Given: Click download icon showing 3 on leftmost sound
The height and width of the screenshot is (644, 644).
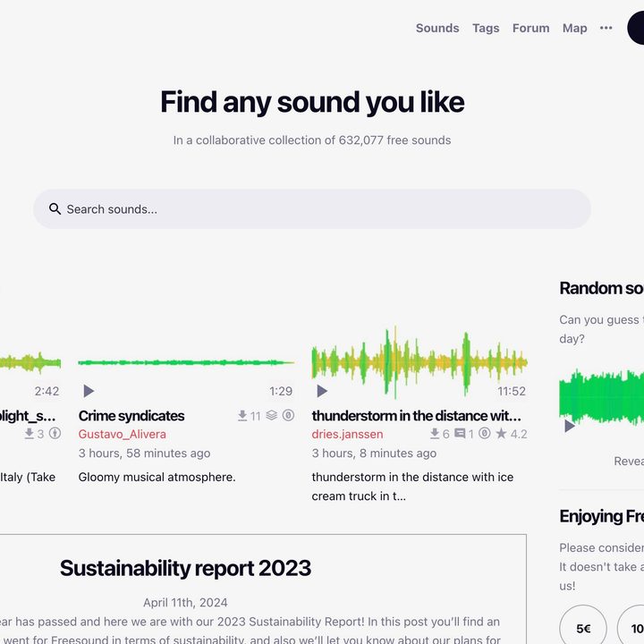Looking at the screenshot, I should click(29, 434).
